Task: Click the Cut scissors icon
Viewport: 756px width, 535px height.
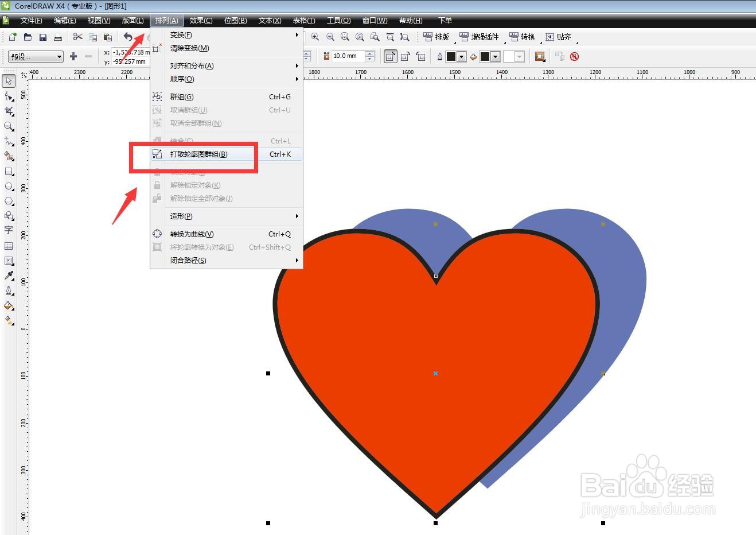Action: [x=77, y=37]
